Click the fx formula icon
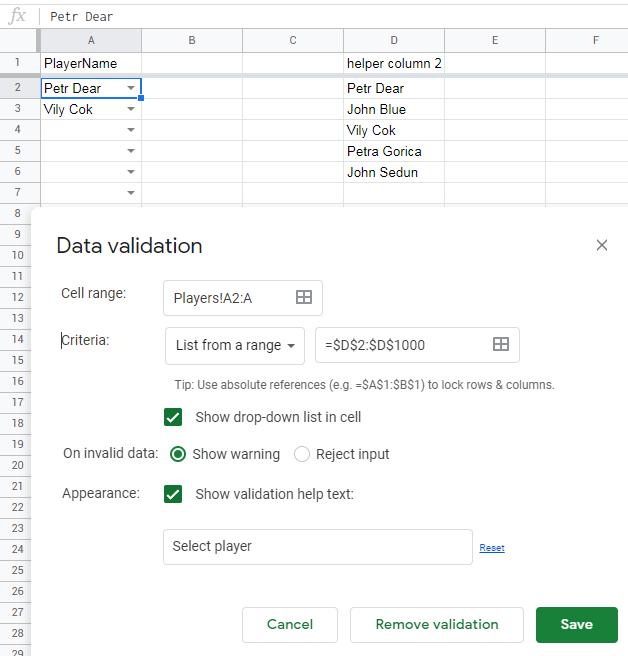Screen dimensions: 628x656 point(17,16)
